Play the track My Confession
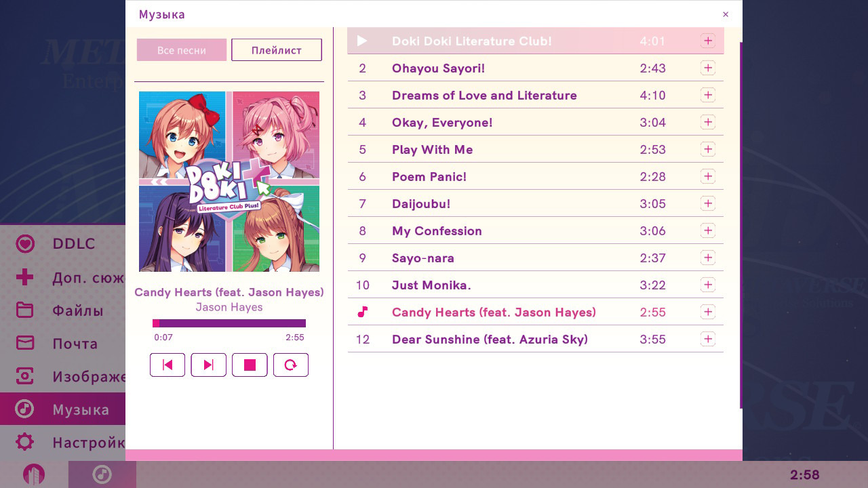 [x=437, y=231]
